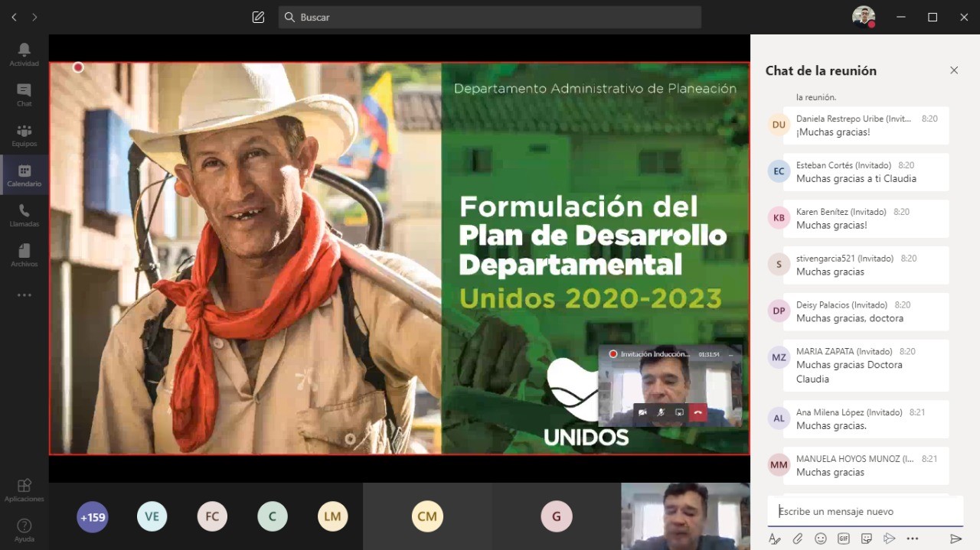Open Equipos in the left sidebar

coord(24,135)
